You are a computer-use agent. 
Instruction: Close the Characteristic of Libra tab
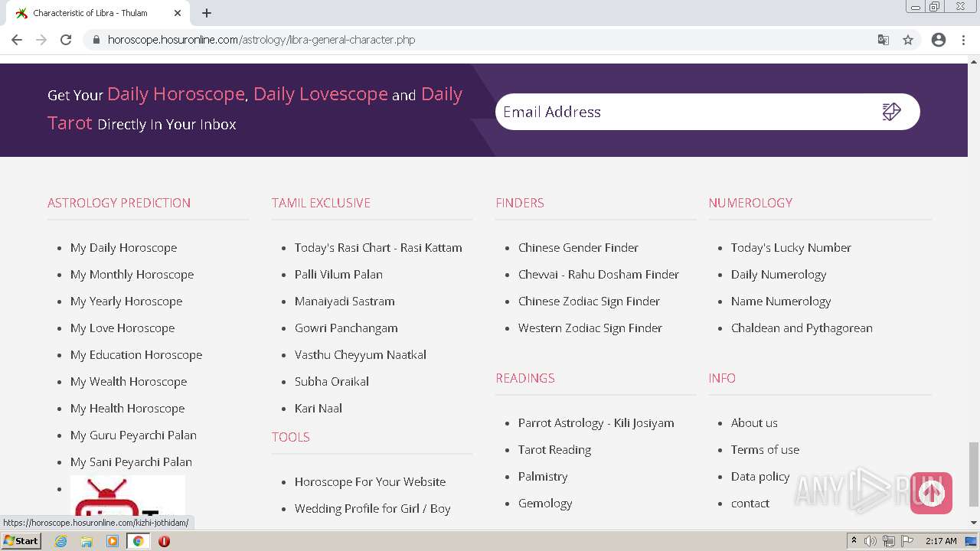[x=178, y=13]
